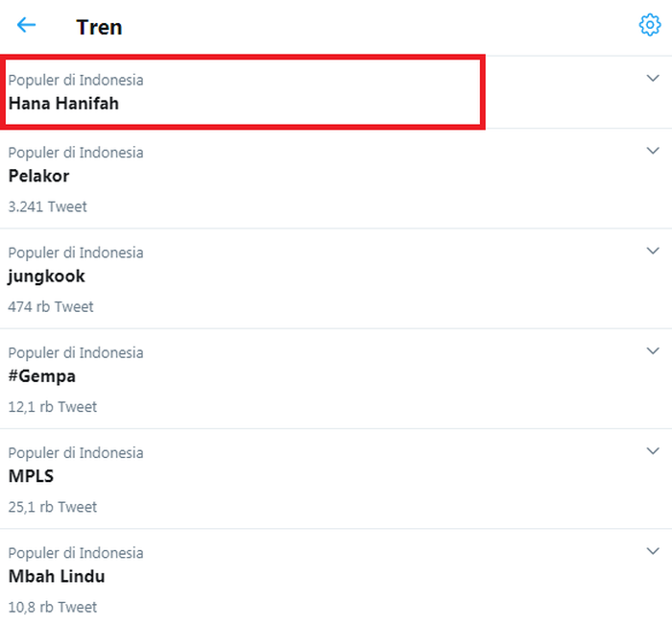The height and width of the screenshot is (626, 672).
Task: Open chevron options for Mbah Lindu
Action: pyautogui.click(x=653, y=551)
